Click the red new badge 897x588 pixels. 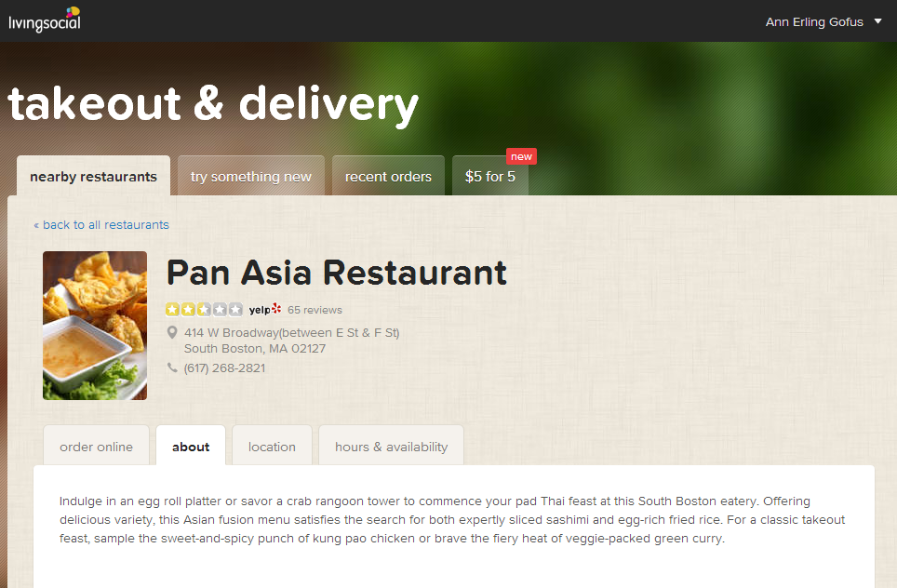(521, 156)
